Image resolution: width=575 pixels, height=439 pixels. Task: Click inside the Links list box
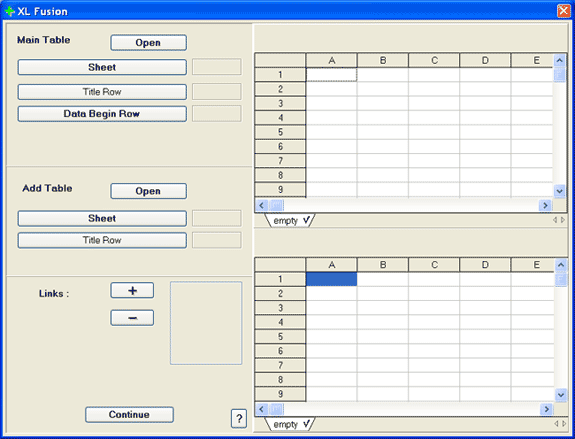206,323
